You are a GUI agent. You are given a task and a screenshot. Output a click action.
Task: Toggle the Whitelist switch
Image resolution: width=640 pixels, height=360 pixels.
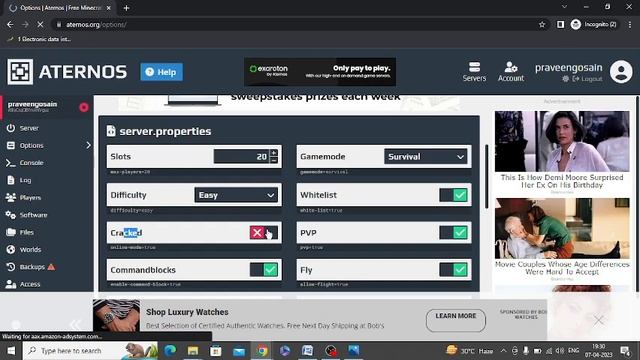[453, 195]
